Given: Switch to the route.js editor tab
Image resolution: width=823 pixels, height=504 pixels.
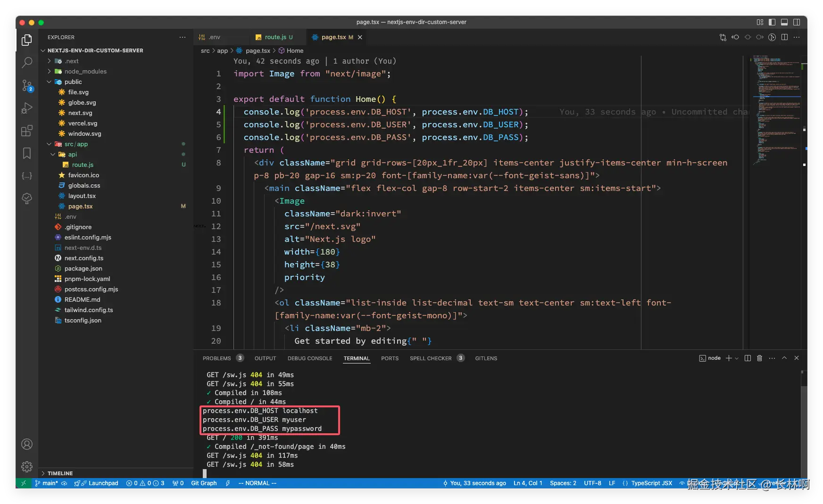Looking at the screenshot, I should click(x=275, y=37).
